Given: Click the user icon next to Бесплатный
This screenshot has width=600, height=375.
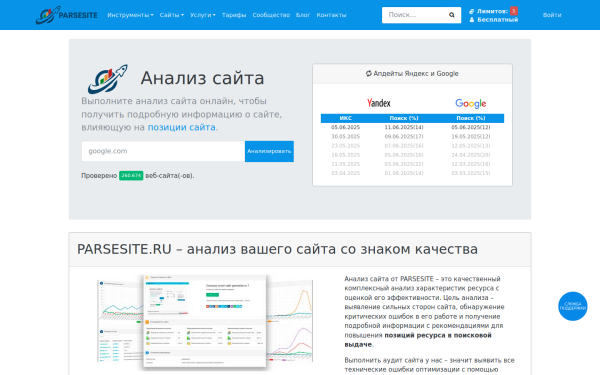Looking at the screenshot, I should coord(472,20).
